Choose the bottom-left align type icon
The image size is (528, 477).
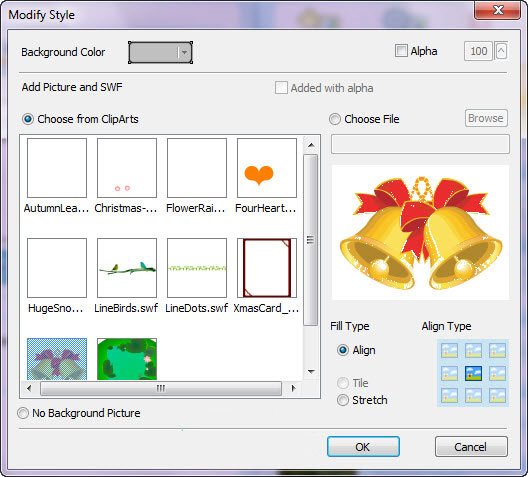[x=449, y=396]
